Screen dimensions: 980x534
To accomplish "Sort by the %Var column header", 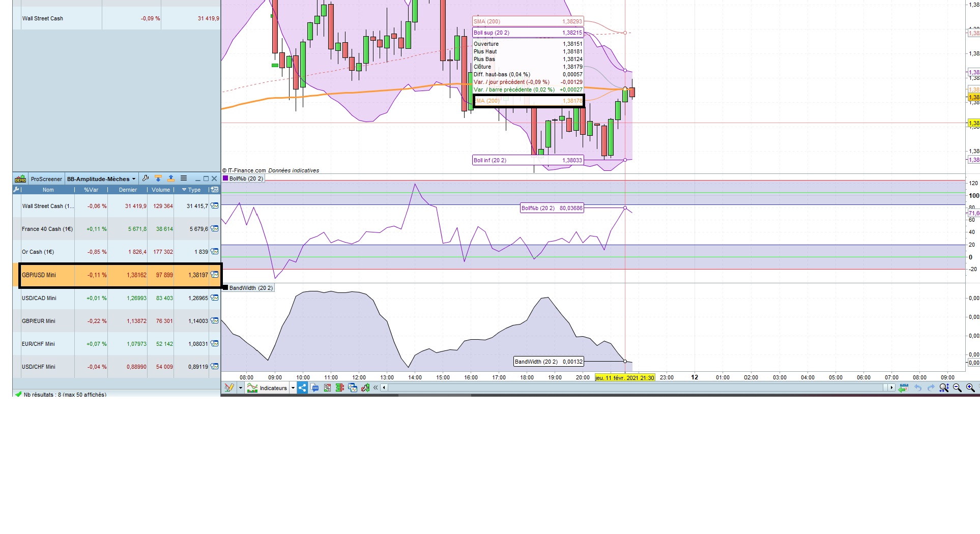I will click(91, 190).
